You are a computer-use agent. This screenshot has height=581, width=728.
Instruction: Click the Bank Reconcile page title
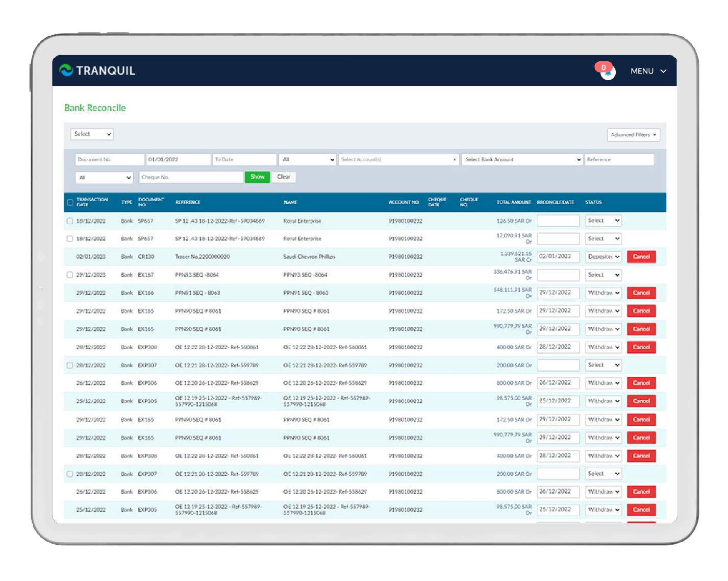(95, 108)
